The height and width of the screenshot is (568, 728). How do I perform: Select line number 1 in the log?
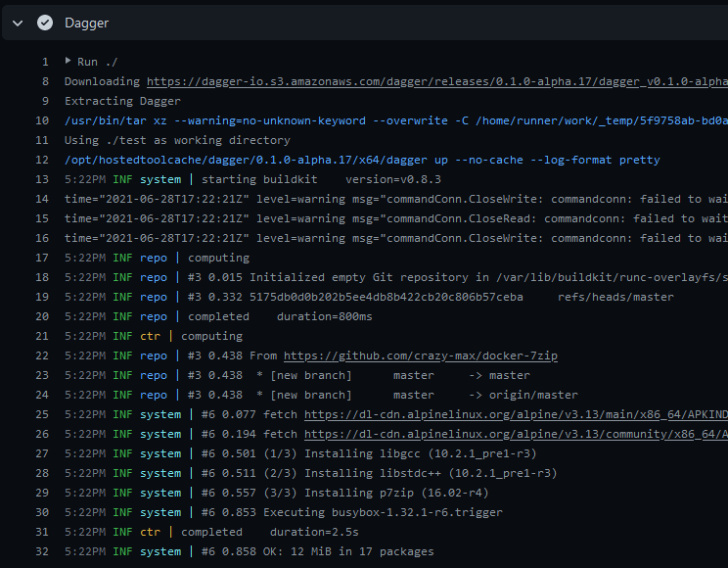click(45, 62)
